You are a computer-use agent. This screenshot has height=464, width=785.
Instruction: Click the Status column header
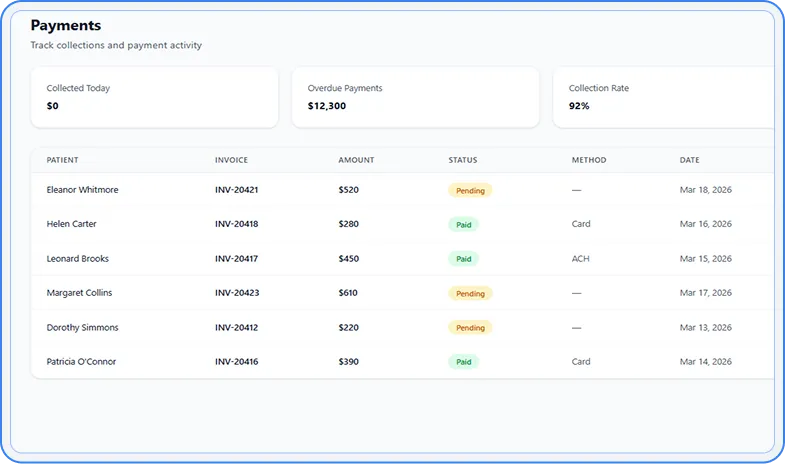coord(463,160)
